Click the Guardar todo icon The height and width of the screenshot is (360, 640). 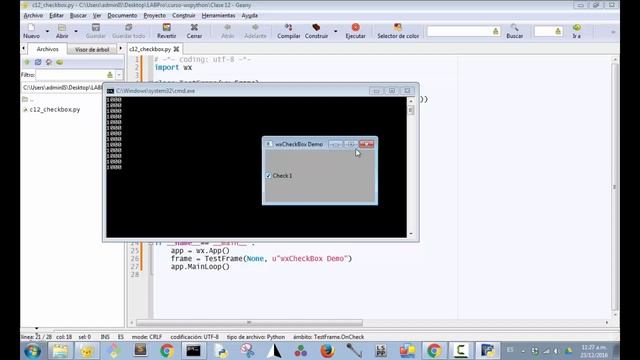pyautogui.click(x=128, y=28)
